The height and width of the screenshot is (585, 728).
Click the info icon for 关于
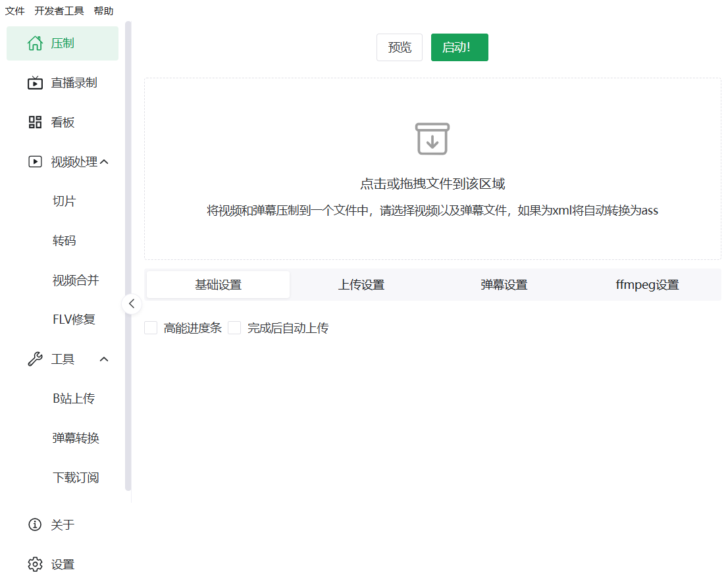click(x=35, y=524)
